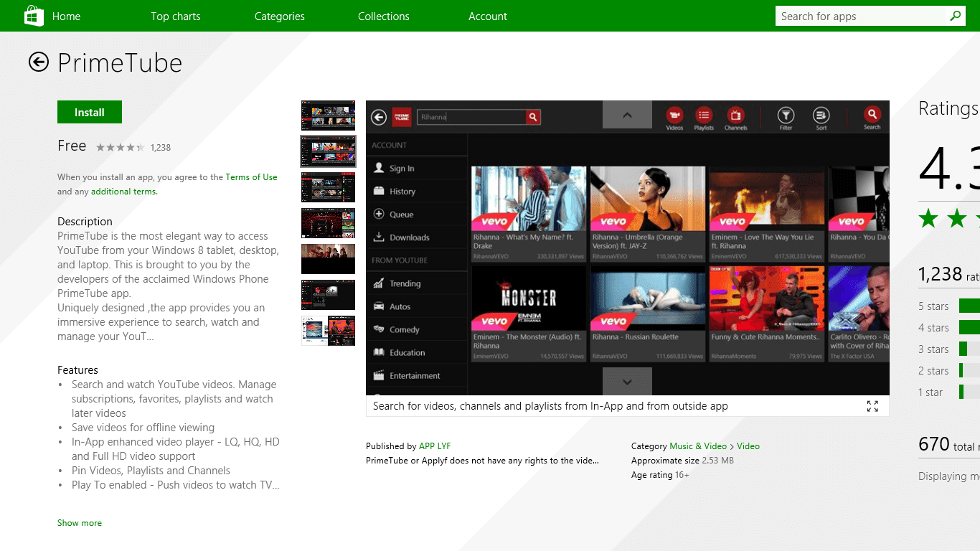Go back using the arrow beside PrimeTube

click(x=39, y=62)
